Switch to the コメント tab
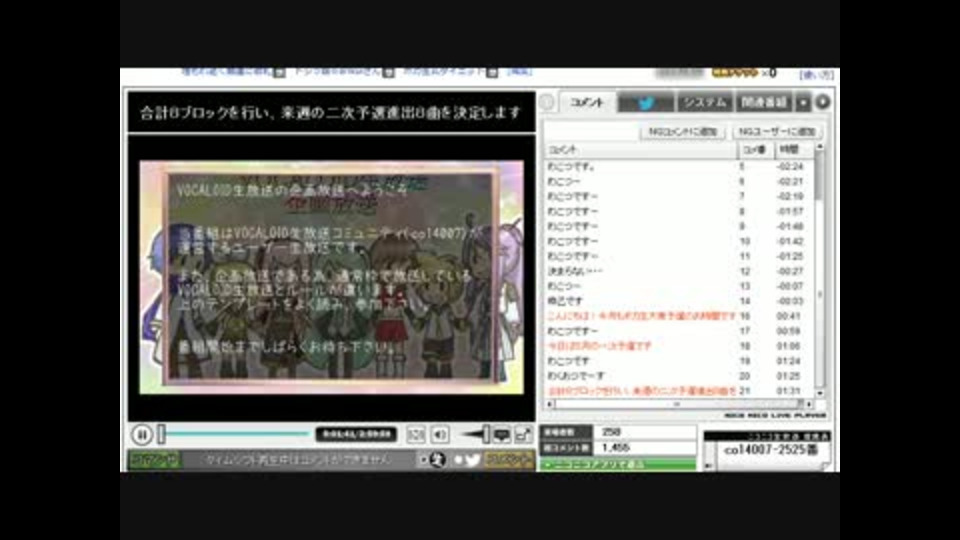 [x=587, y=102]
